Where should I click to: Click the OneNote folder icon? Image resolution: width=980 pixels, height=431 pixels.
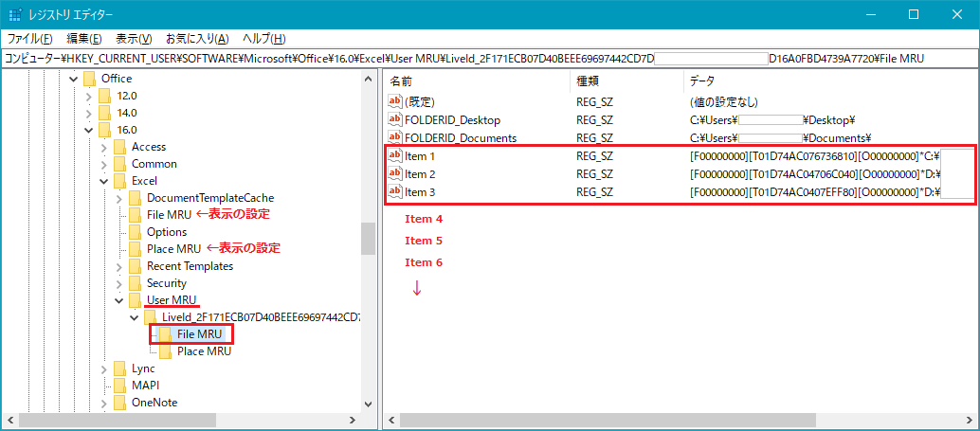tap(120, 403)
